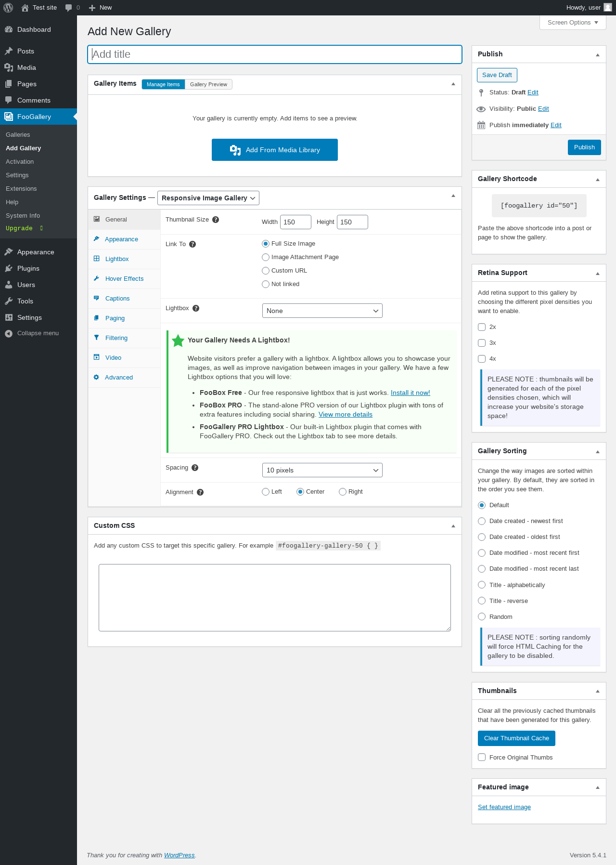The image size is (616, 865).
Task: Click the Lightbox tab grid icon
Action: 97,259
